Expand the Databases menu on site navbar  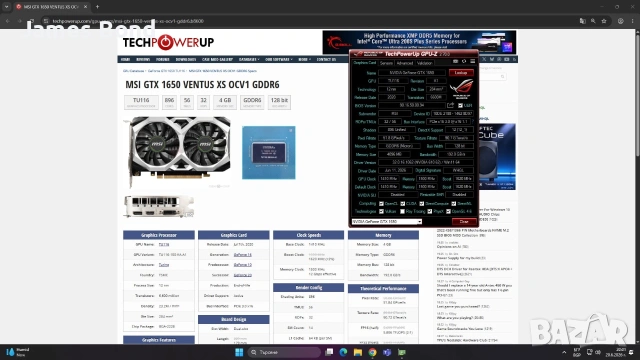pos(249,60)
